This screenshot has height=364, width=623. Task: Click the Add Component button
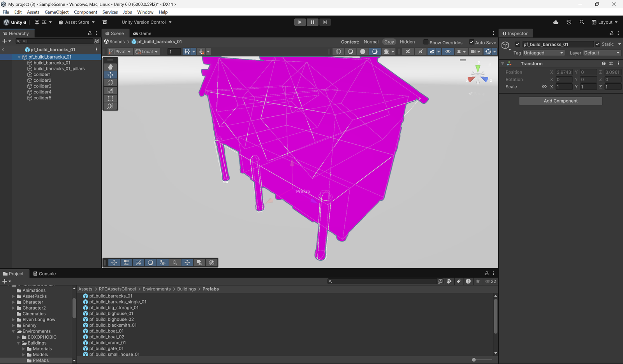[560, 101]
